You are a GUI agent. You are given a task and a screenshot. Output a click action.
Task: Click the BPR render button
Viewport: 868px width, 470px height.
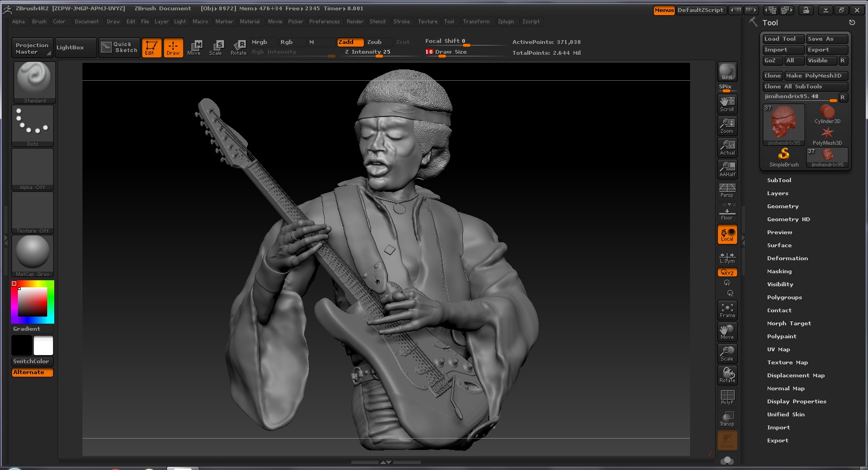pyautogui.click(x=727, y=72)
